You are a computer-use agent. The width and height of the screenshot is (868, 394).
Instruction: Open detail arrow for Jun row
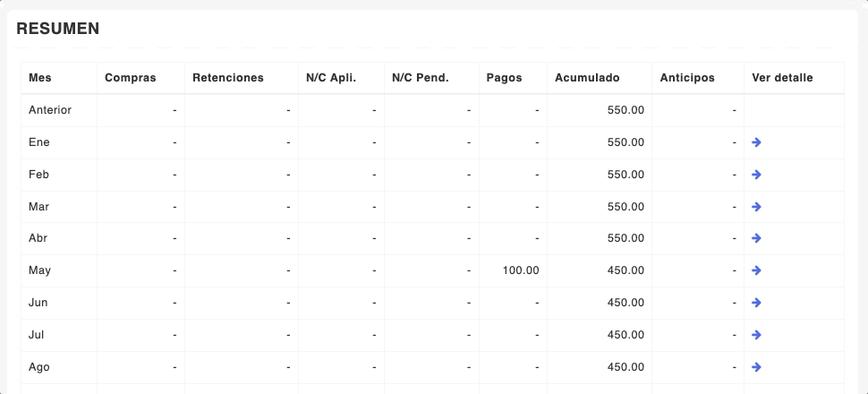756,303
